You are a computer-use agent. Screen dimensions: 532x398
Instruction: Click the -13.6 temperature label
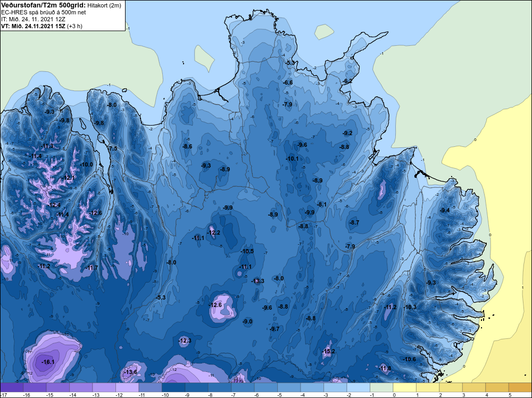131,372
